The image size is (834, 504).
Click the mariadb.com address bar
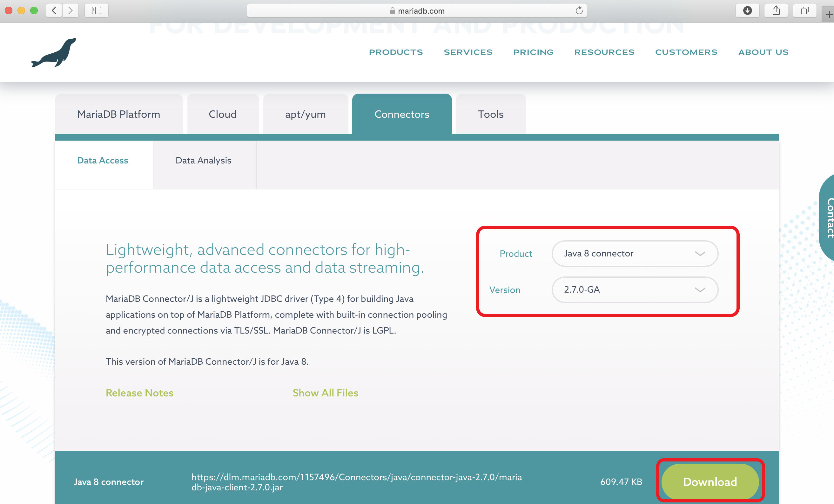pos(417,10)
